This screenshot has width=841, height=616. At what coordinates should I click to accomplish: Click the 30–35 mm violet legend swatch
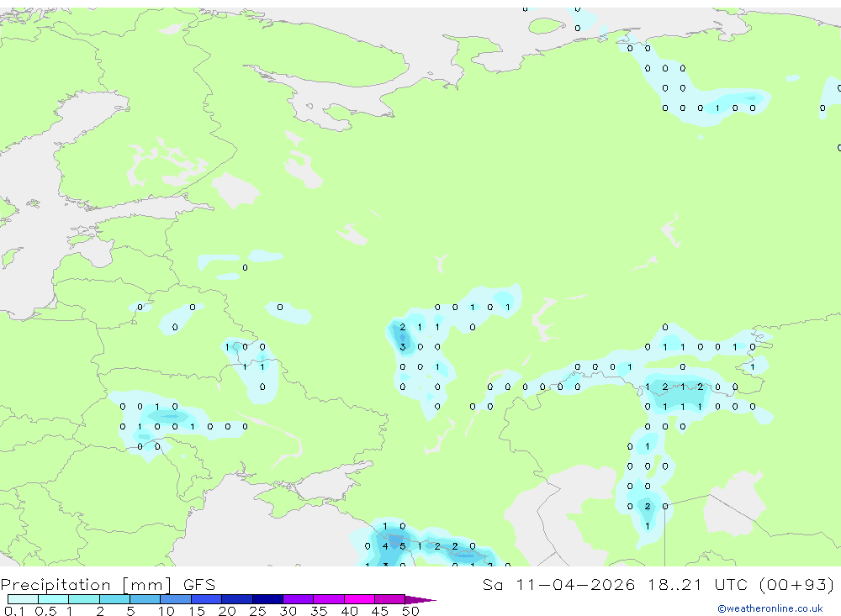[x=299, y=599]
